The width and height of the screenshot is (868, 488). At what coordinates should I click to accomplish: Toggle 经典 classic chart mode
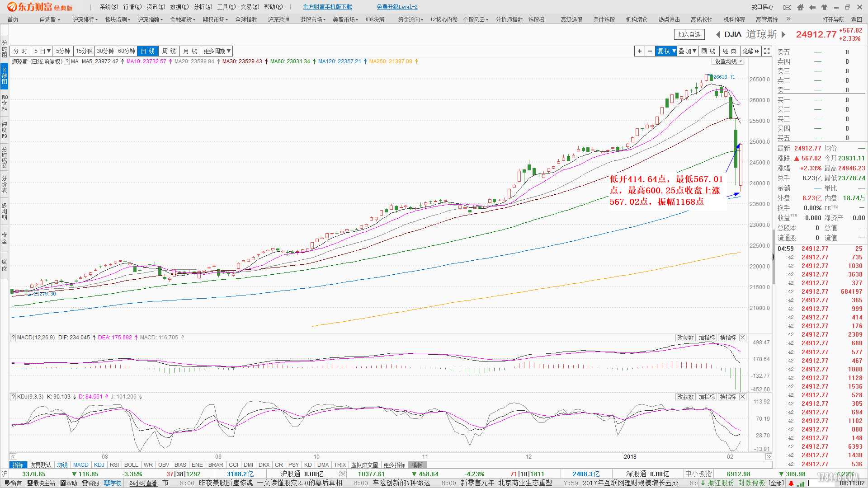[x=729, y=51]
